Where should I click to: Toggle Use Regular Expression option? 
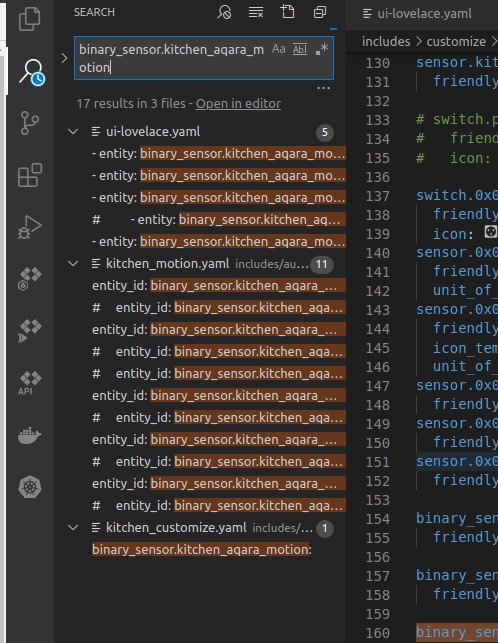[x=322, y=49]
